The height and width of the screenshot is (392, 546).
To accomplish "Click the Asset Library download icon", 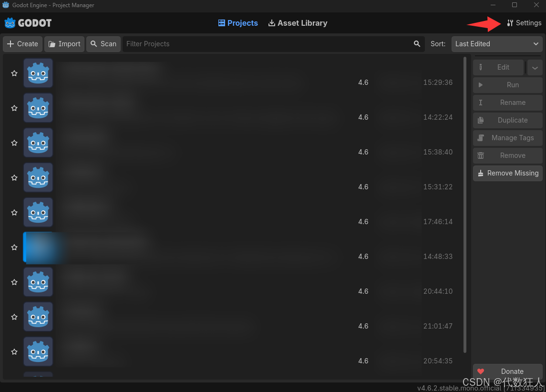I will point(272,23).
